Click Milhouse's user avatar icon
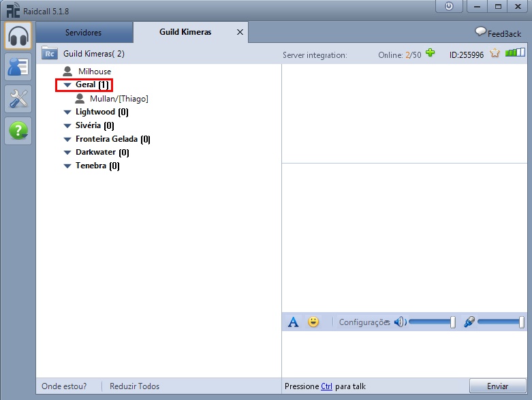This screenshot has width=532, height=400. click(x=67, y=72)
